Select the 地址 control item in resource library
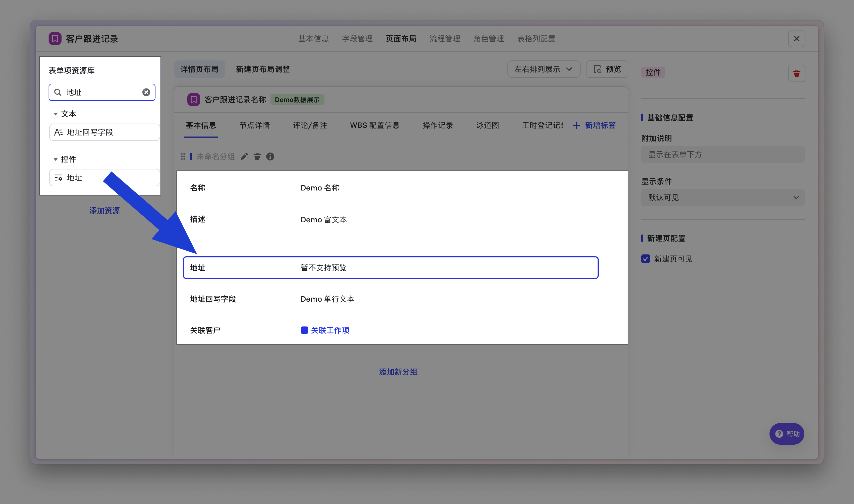The image size is (854, 504). tap(104, 177)
